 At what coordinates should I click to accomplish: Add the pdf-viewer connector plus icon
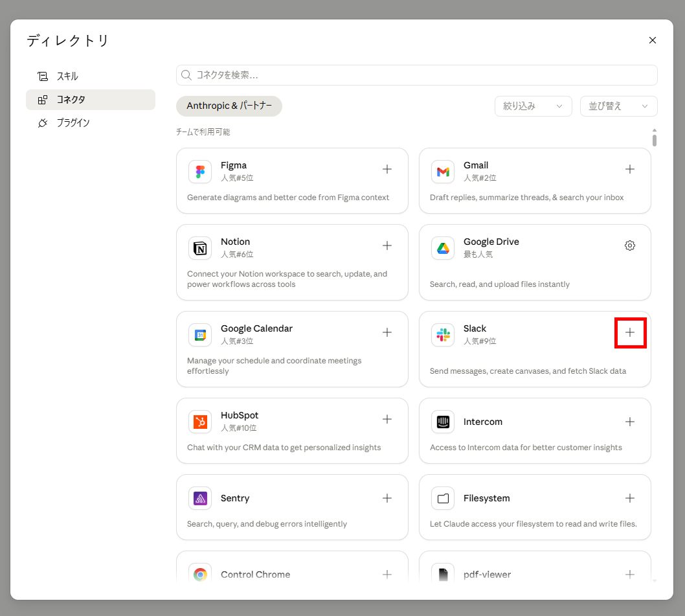coord(629,575)
